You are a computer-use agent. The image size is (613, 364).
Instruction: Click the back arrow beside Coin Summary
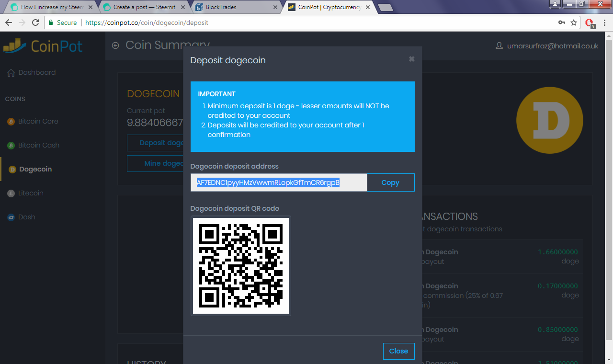(115, 45)
